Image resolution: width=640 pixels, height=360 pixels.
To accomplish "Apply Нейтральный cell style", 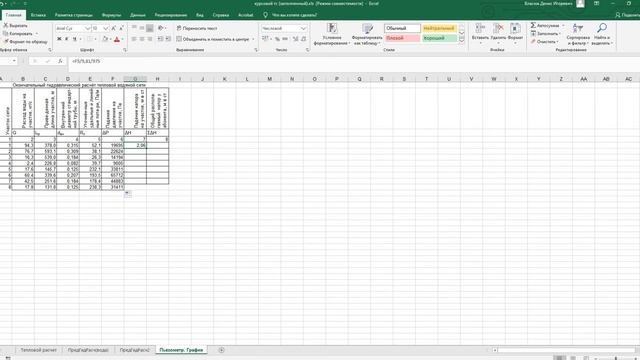I will pos(439,28).
